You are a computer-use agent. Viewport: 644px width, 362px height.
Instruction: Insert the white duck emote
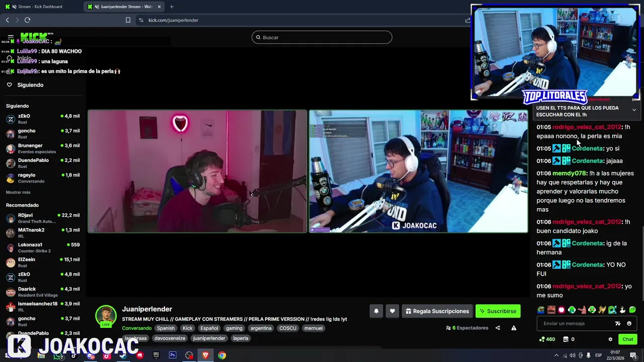tap(622, 310)
